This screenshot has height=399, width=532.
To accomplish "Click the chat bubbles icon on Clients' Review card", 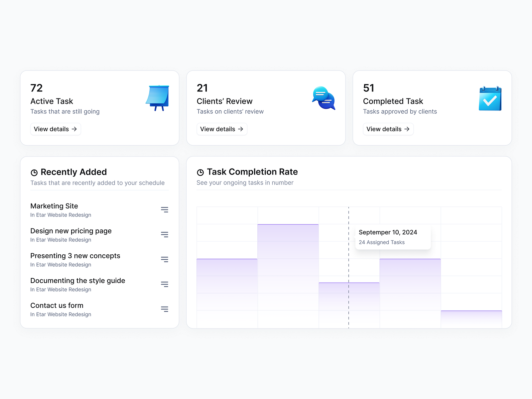I will (324, 98).
